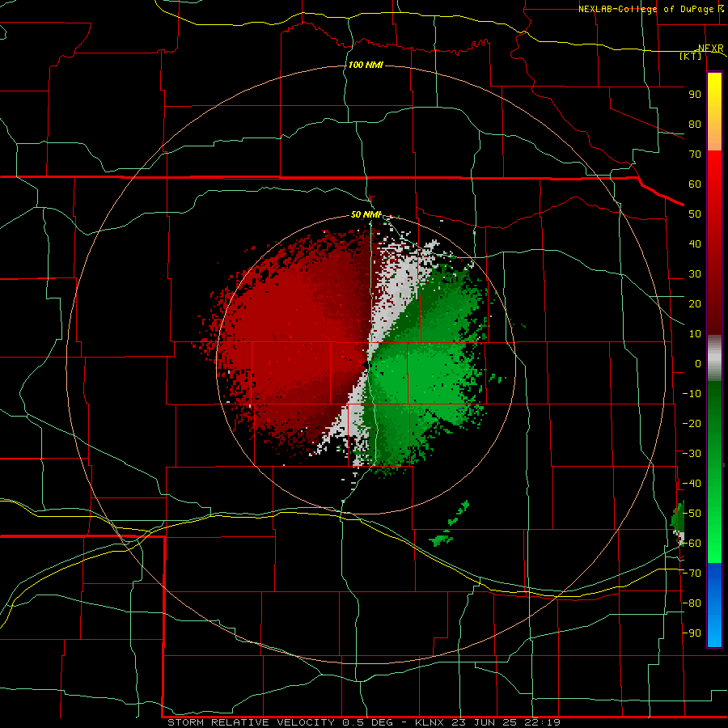Click the 40 value on the velocity scale
728x728 pixels.
click(695, 244)
